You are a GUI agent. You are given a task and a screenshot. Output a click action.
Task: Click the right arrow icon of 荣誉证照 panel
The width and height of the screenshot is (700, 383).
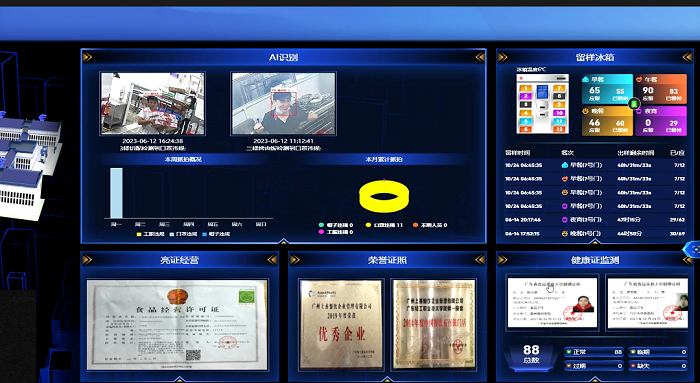479,260
